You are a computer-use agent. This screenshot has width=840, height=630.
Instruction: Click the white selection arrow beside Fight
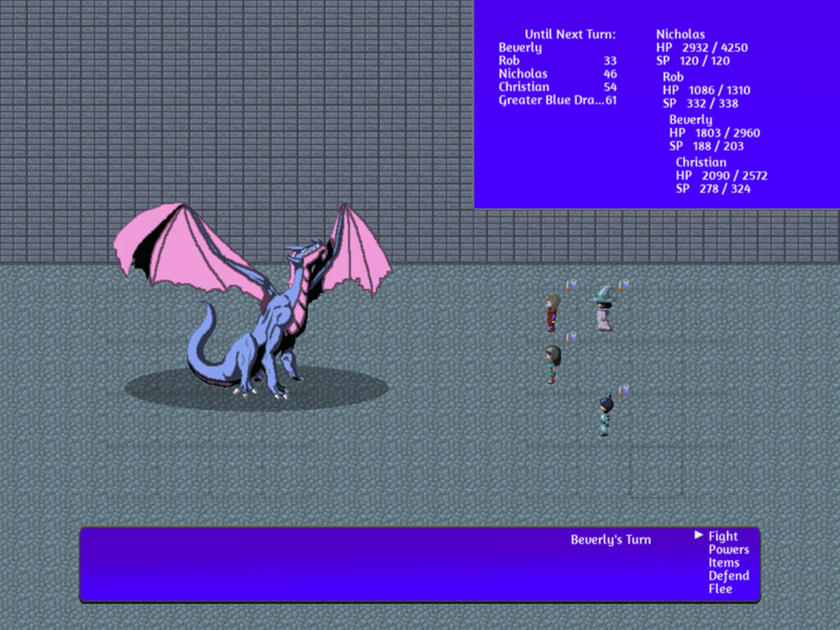point(698,535)
